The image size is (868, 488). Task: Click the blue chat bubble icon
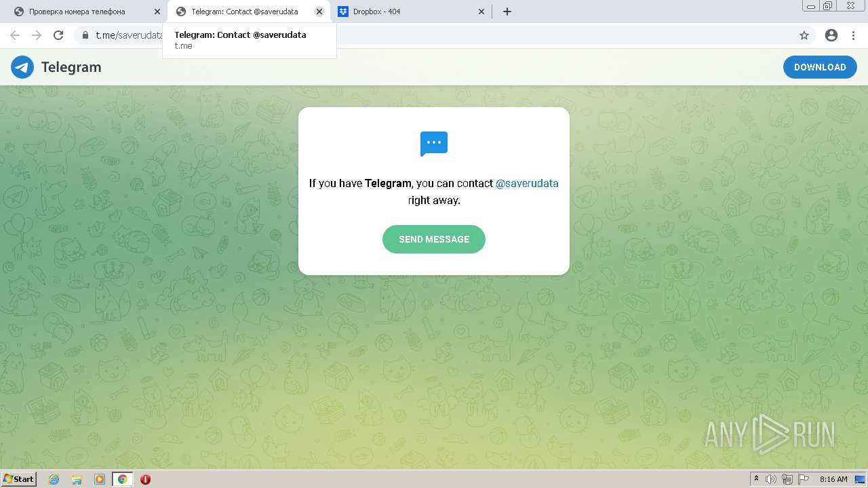434,144
